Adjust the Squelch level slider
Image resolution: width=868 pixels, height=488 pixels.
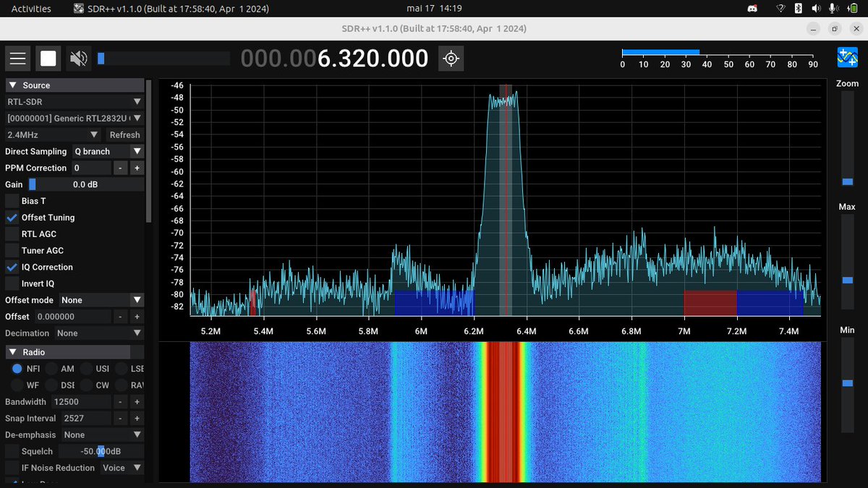[x=101, y=451]
